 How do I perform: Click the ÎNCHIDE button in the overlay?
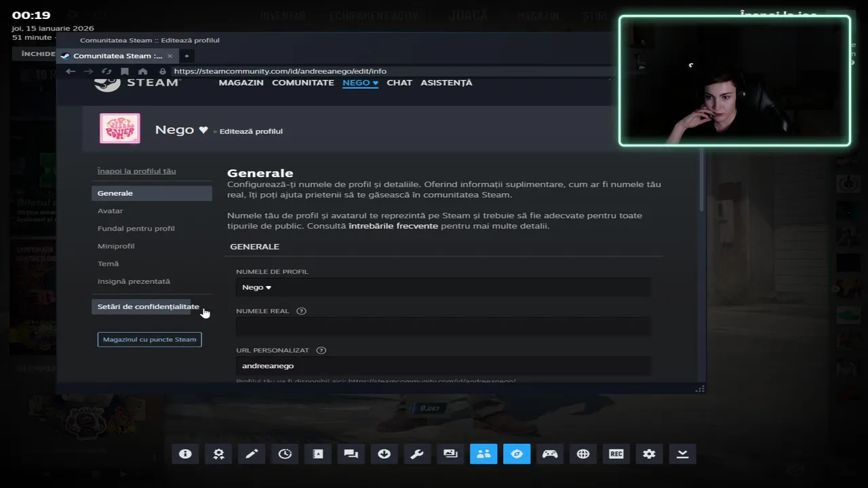37,54
